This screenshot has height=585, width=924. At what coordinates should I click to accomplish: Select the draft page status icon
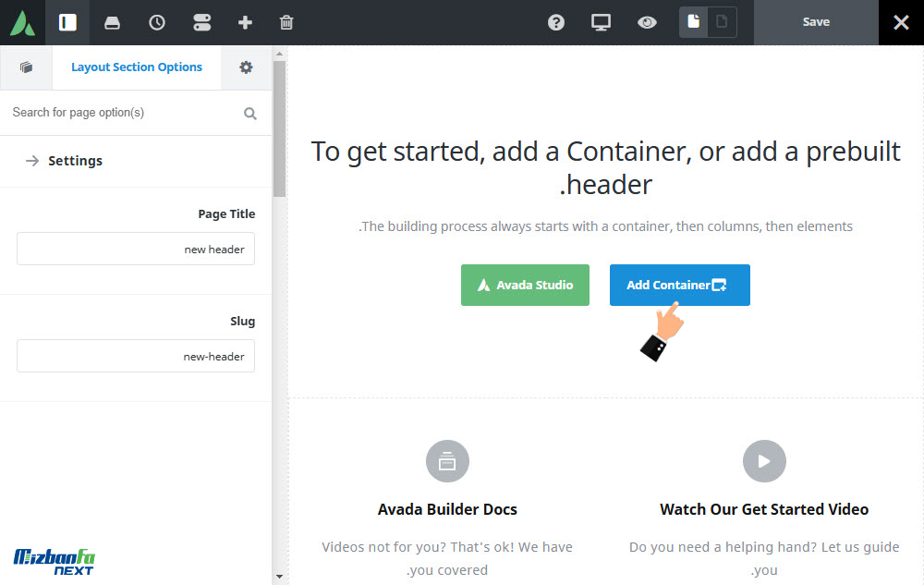pos(722,22)
